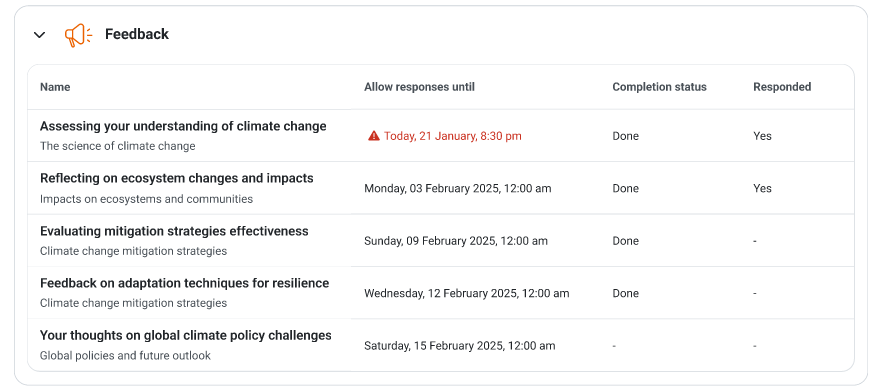
Task: Click the red warning triangle icon
Action: click(373, 136)
